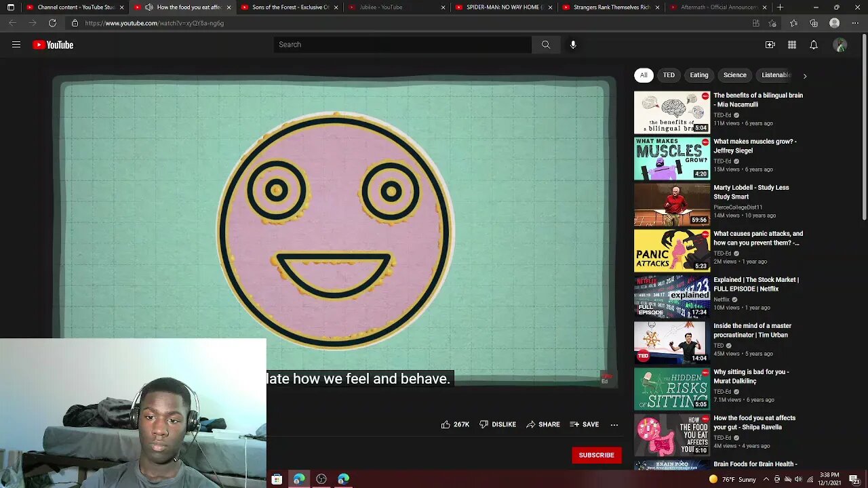Open a new browser tab
Image resolution: width=868 pixels, height=488 pixels.
780,7
